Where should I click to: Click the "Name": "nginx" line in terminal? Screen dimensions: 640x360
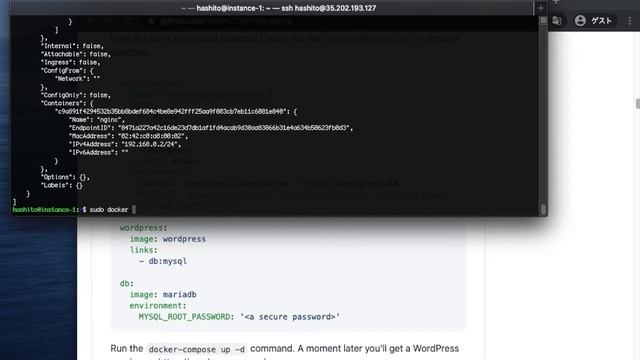97,120
